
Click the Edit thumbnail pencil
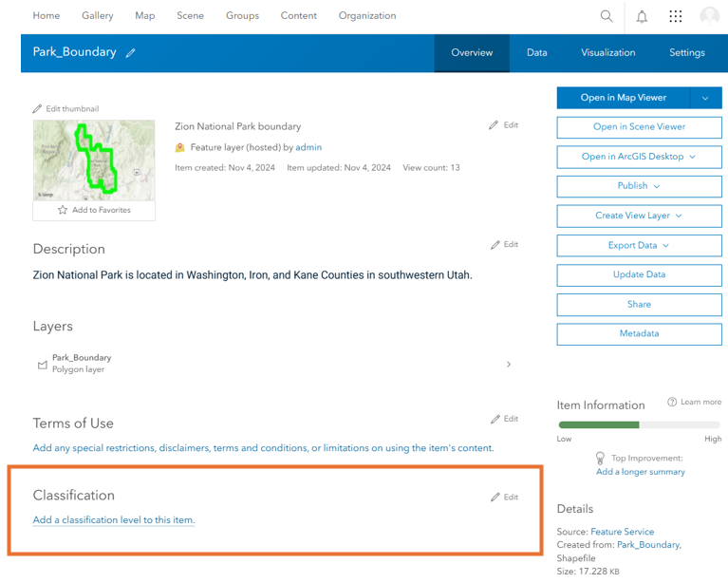click(37, 108)
